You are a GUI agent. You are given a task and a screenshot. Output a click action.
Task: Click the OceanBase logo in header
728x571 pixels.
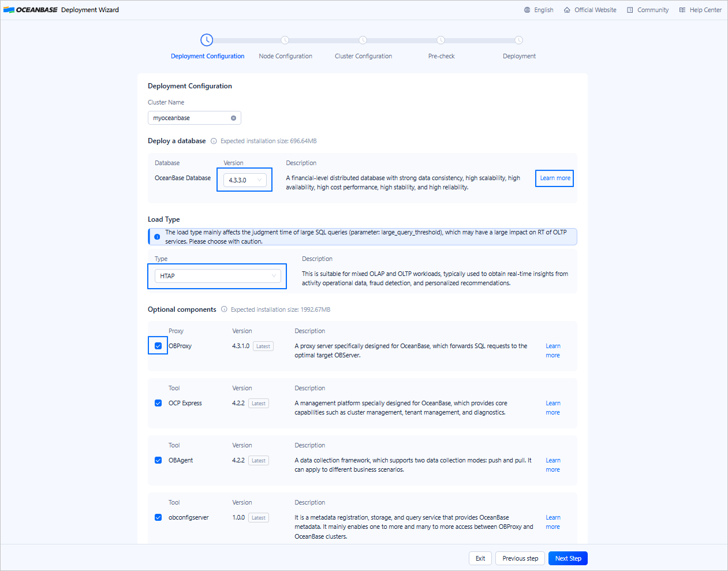point(30,10)
